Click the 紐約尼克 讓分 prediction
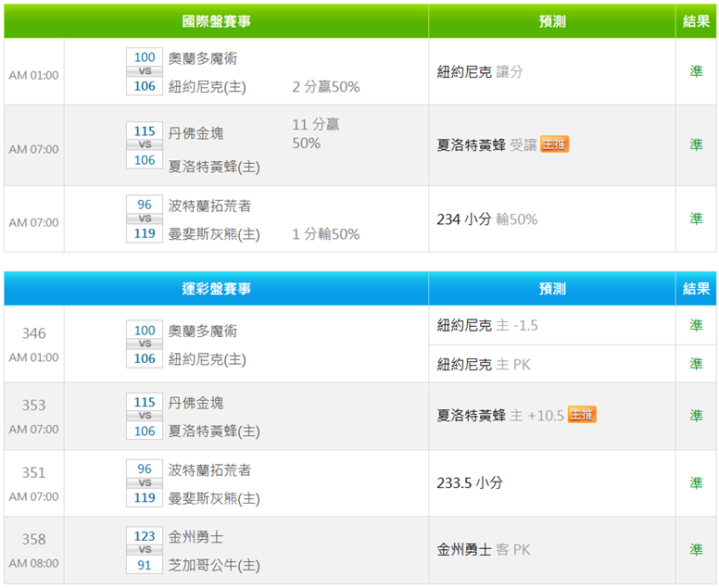Viewport: 719px width, 588px height. click(x=480, y=71)
